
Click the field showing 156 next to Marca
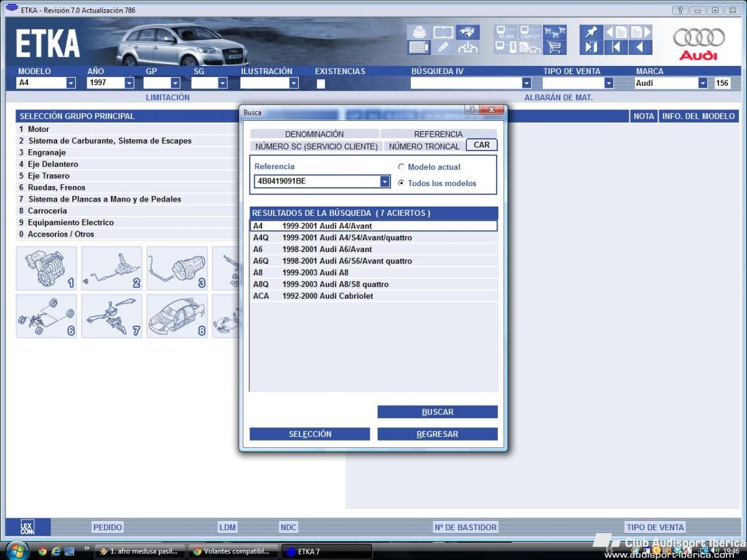(722, 83)
